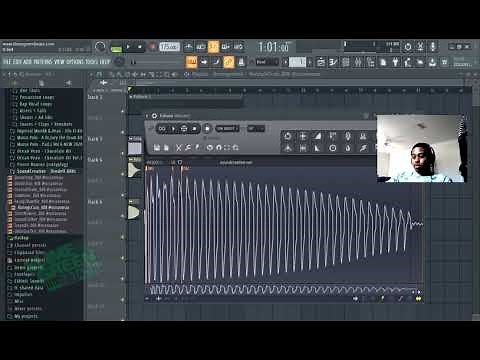Open the pattern selector box

(297, 62)
